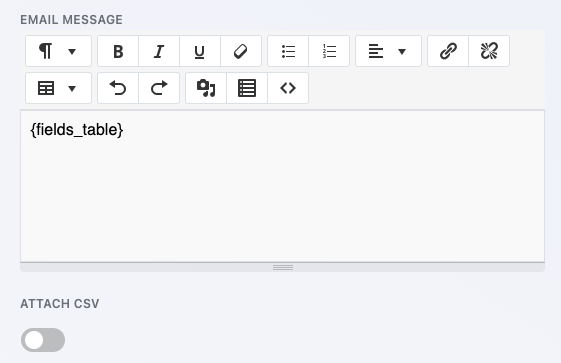View HTML source code
Viewport: 561px width, 363px height.
pos(288,88)
